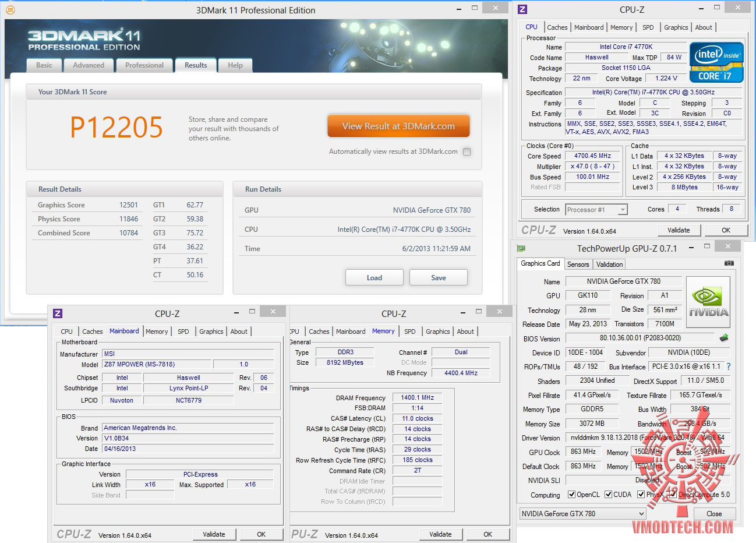Click Validate in the CPU-Z CPU window
Image resolution: width=756 pixels, height=543 pixels.
coord(679,230)
